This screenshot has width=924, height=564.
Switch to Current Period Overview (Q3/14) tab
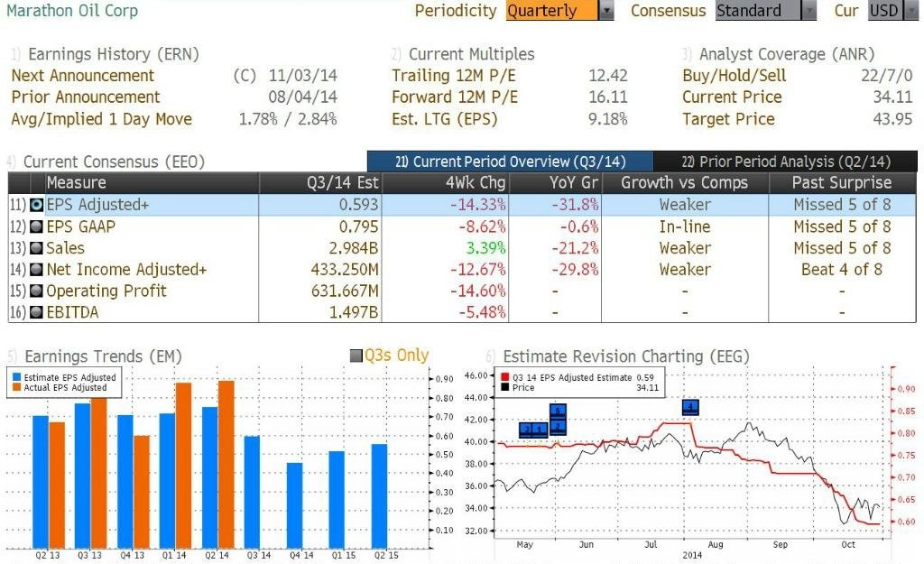[511, 162]
